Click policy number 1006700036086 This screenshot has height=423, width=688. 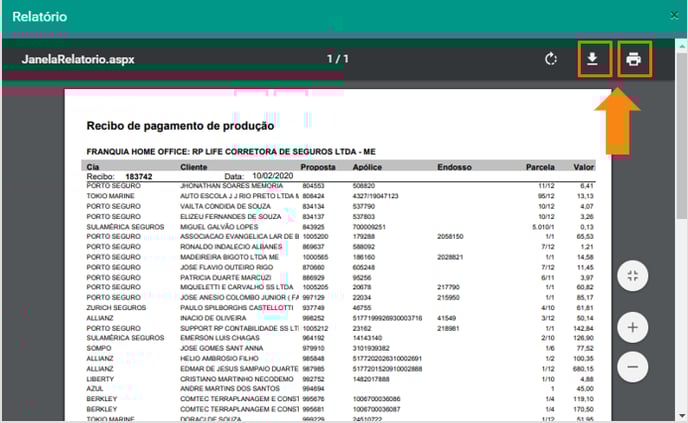[x=376, y=399]
